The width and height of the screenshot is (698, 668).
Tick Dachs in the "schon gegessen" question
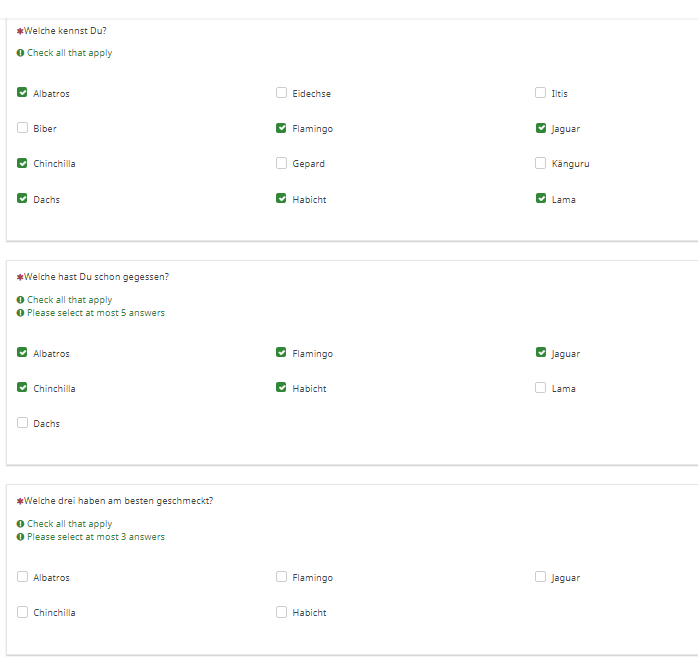(23, 423)
